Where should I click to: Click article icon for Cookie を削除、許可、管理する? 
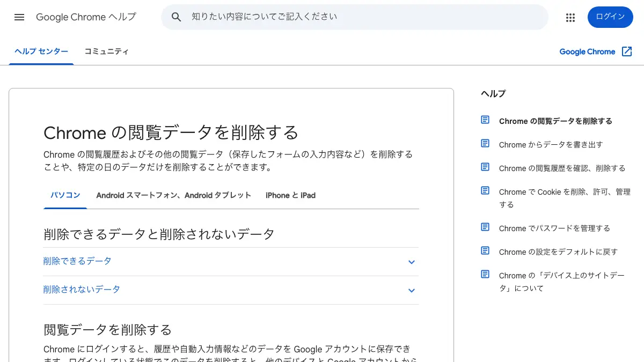(485, 191)
